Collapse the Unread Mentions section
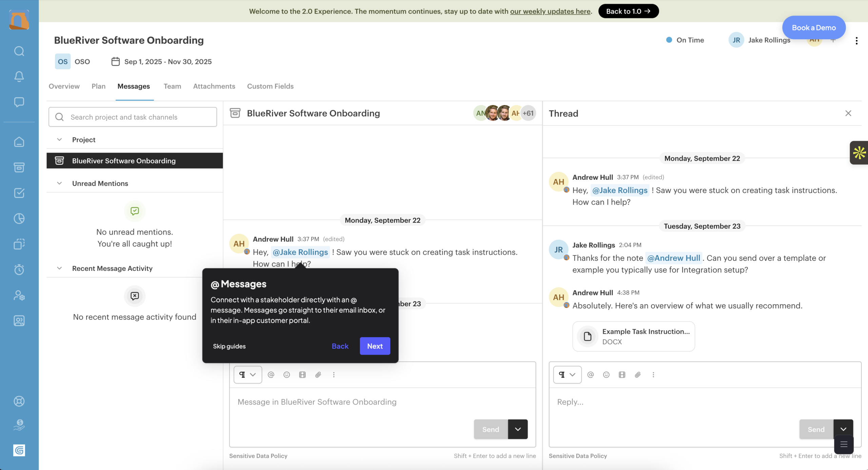868x470 pixels. point(59,183)
